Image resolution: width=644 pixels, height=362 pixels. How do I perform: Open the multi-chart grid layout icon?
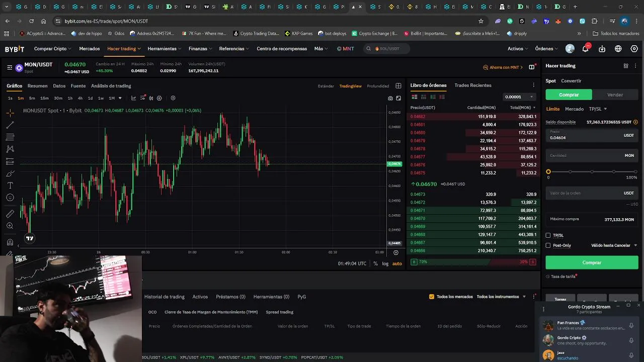click(x=398, y=86)
